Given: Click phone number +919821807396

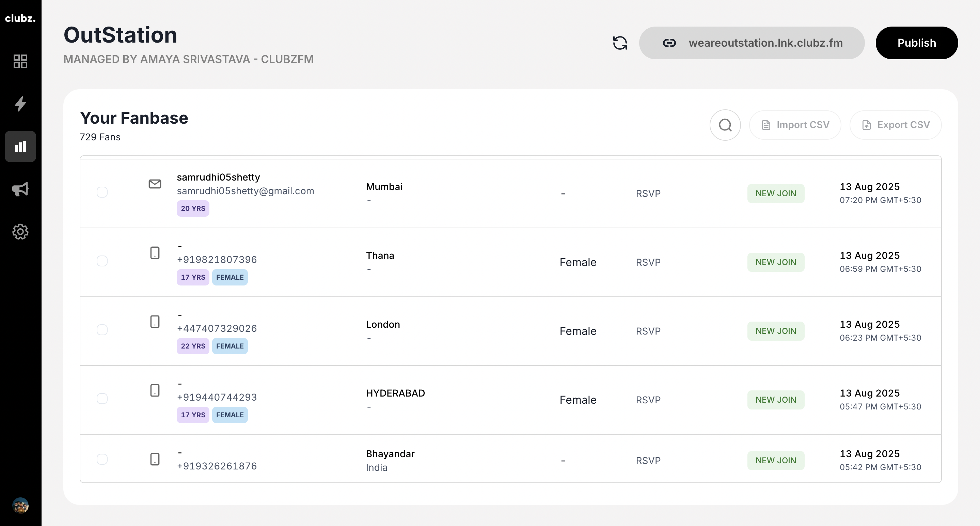Looking at the screenshot, I should pyautogui.click(x=217, y=260).
